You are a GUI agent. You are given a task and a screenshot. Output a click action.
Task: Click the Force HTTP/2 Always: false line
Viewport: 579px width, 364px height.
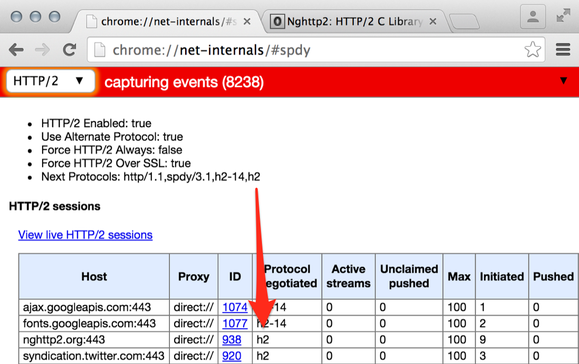pos(112,150)
